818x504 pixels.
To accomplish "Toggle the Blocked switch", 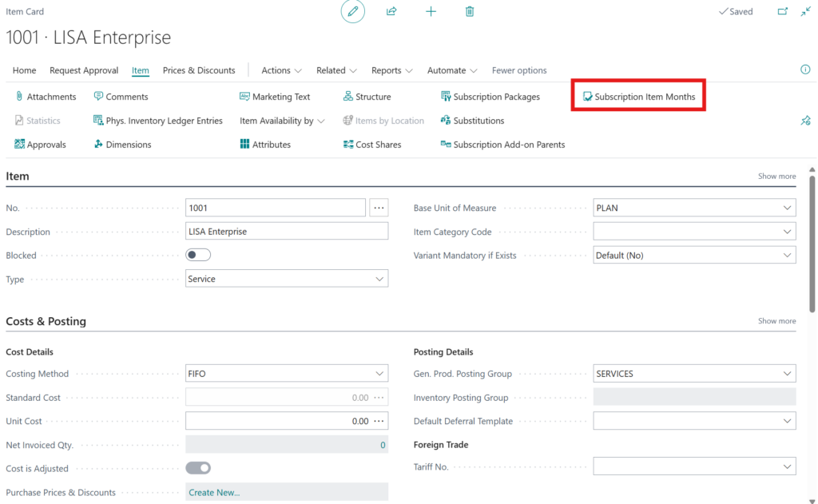I will click(x=198, y=256).
